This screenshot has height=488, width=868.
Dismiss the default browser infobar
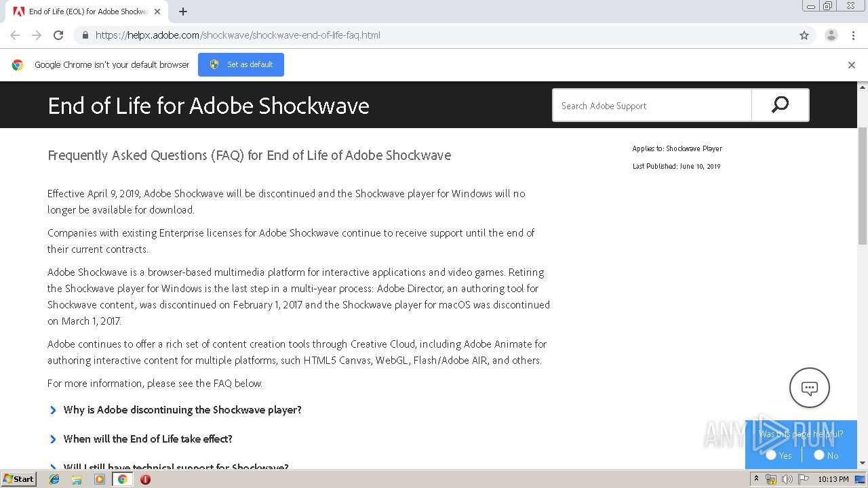(852, 65)
